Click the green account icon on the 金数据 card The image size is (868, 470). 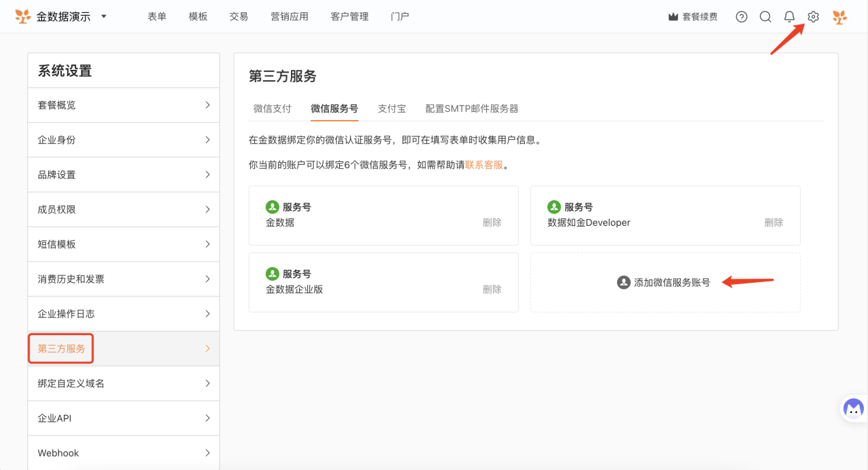(x=272, y=207)
